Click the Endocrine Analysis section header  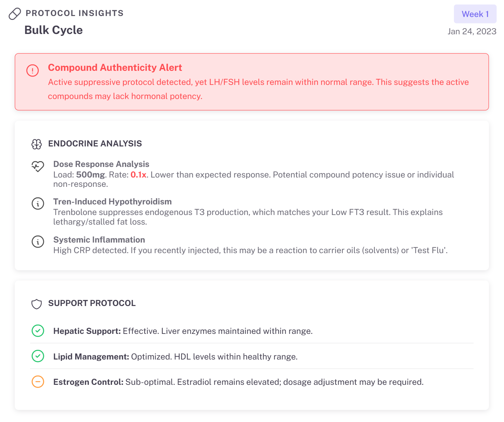coord(95,144)
